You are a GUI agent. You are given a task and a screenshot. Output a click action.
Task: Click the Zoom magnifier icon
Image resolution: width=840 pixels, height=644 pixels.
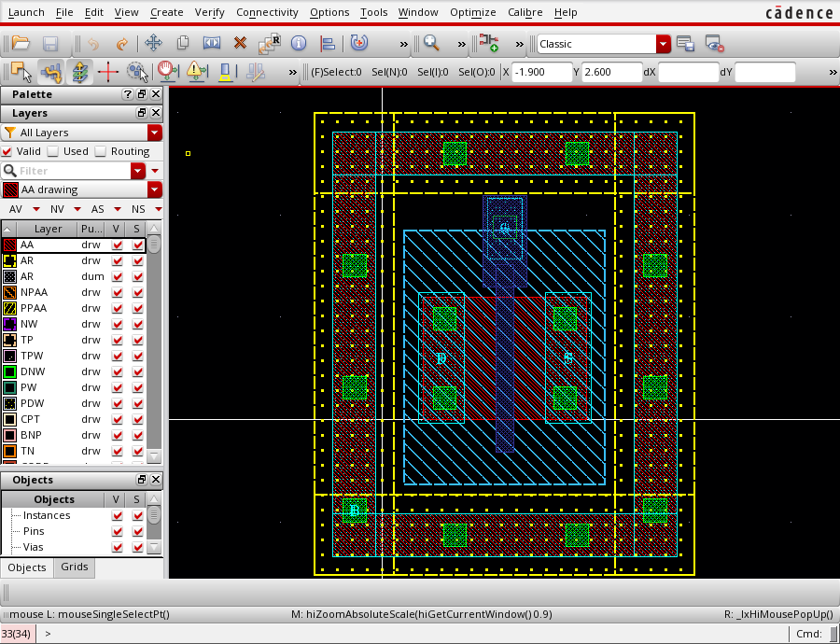pos(432,43)
